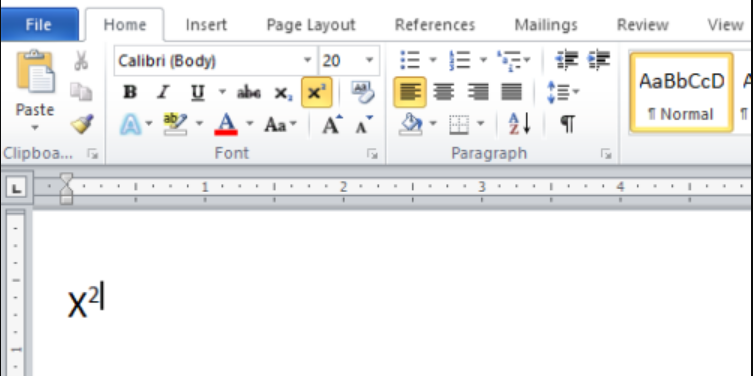Toggle Strikethrough formatting
This screenshot has width=753, height=376.
(249, 92)
